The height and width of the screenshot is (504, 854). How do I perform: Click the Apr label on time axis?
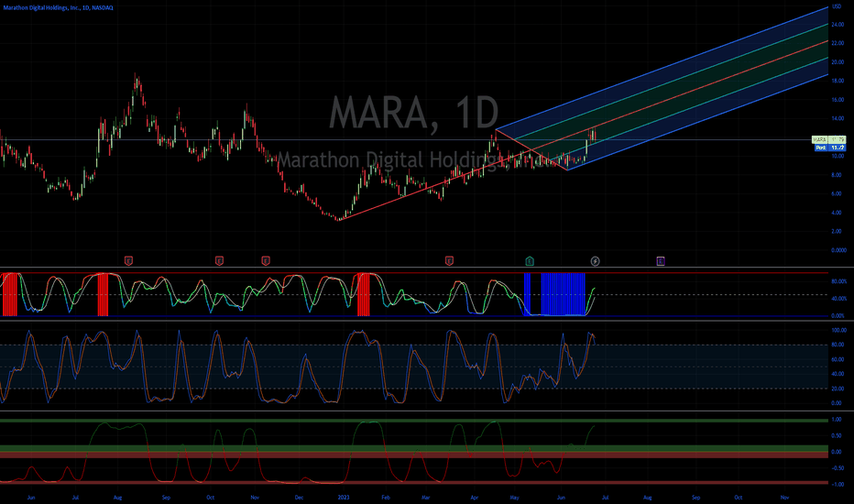pos(475,498)
